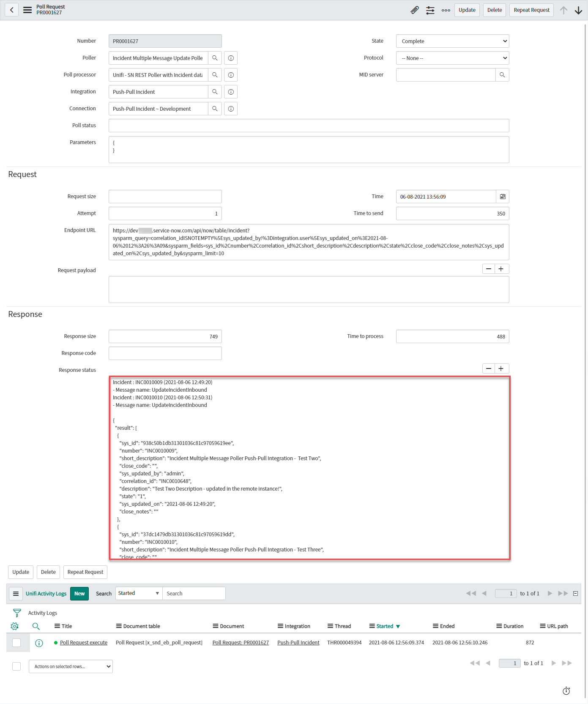Collapse the Unifi Activity Logs list
The width and height of the screenshot is (588, 704).
pos(575,594)
